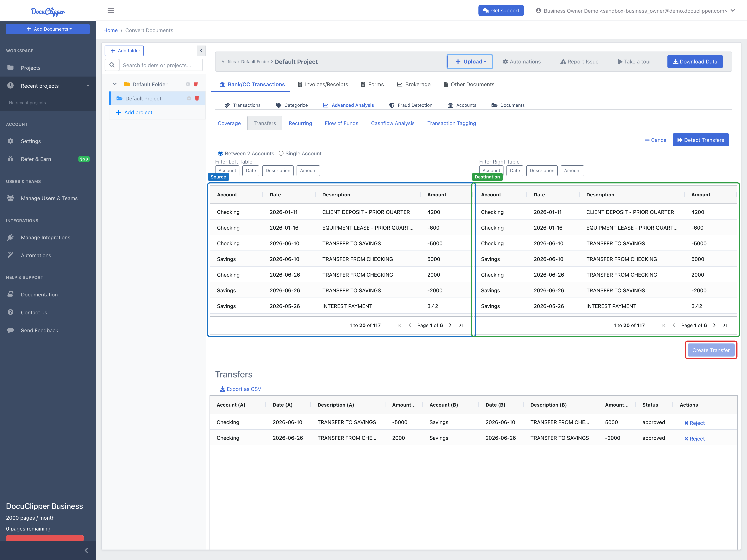Open the Brokerage tab
Image resolution: width=747 pixels, height=560 pixels.
pyautogui.click(x=414, y=84)
